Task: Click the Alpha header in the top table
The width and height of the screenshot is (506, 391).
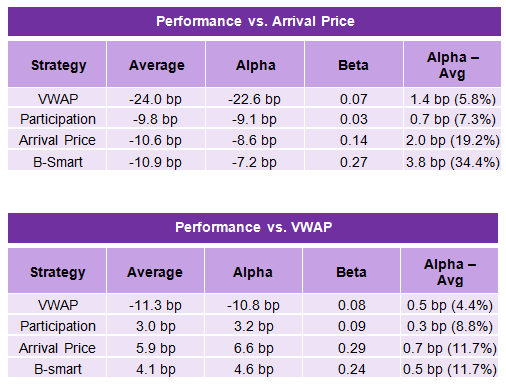Action: point(255,64)
